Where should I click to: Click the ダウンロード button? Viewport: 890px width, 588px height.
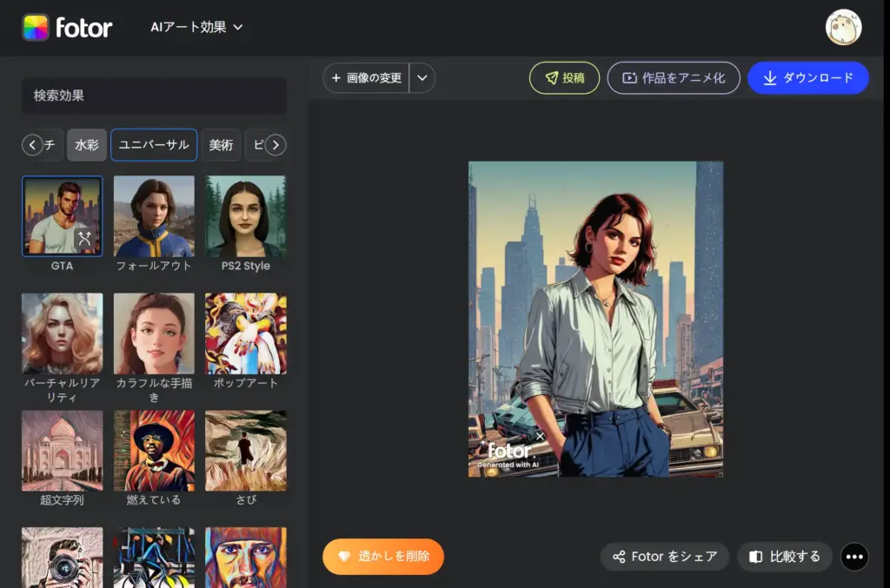pos(807,78)
